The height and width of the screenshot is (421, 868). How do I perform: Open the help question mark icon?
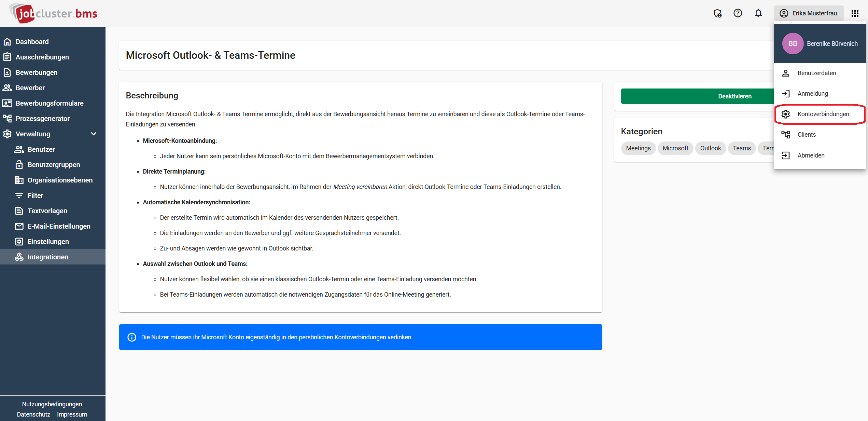(738, 13)
